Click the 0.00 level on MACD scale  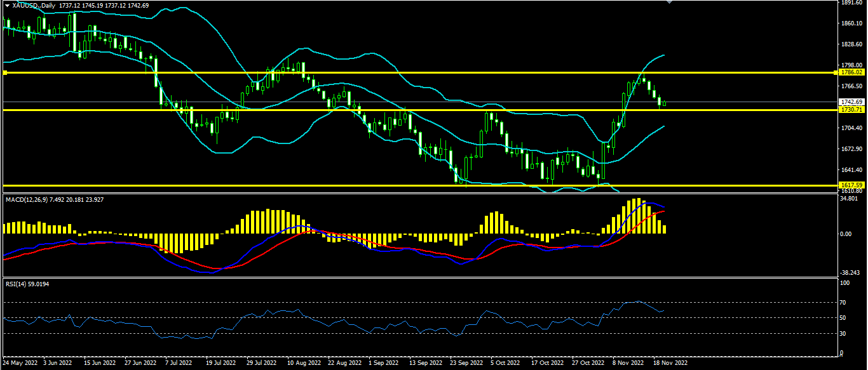coord(846,234)
